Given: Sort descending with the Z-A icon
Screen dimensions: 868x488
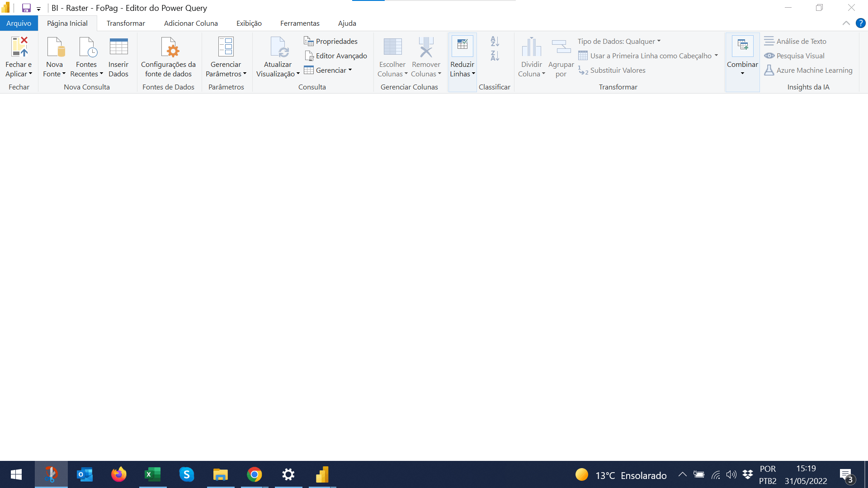Looking at the screenshot, I should click(495, 56).
